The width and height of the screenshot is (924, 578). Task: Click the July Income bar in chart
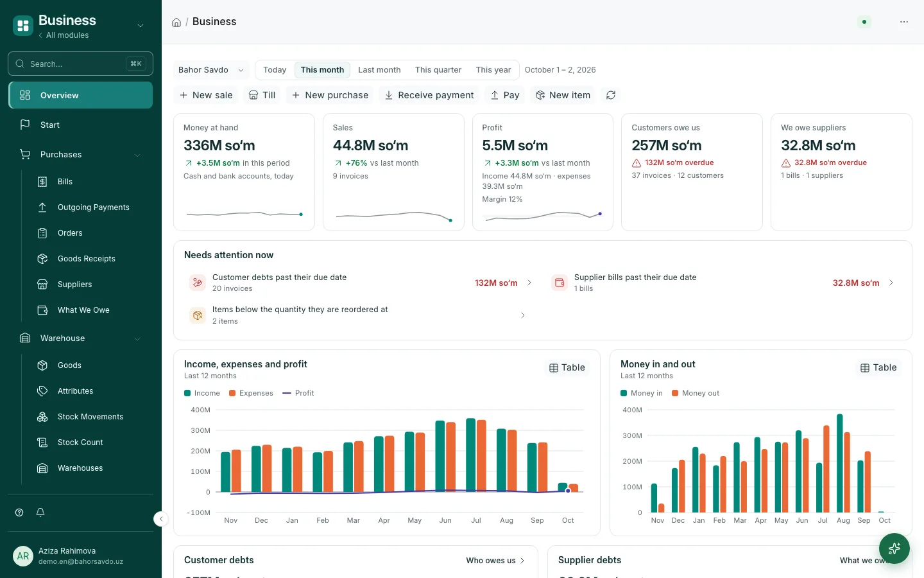pos(471,455)
